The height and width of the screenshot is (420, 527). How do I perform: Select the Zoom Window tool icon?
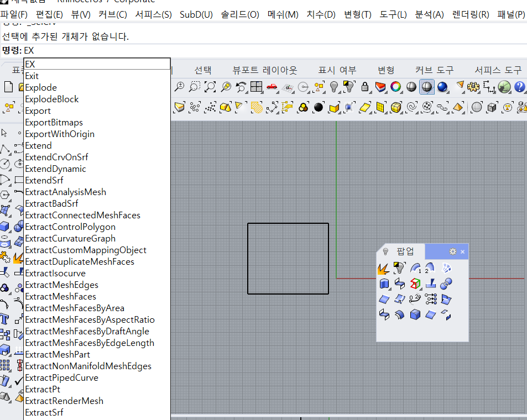pyautogui.click(x=194, y=87)
